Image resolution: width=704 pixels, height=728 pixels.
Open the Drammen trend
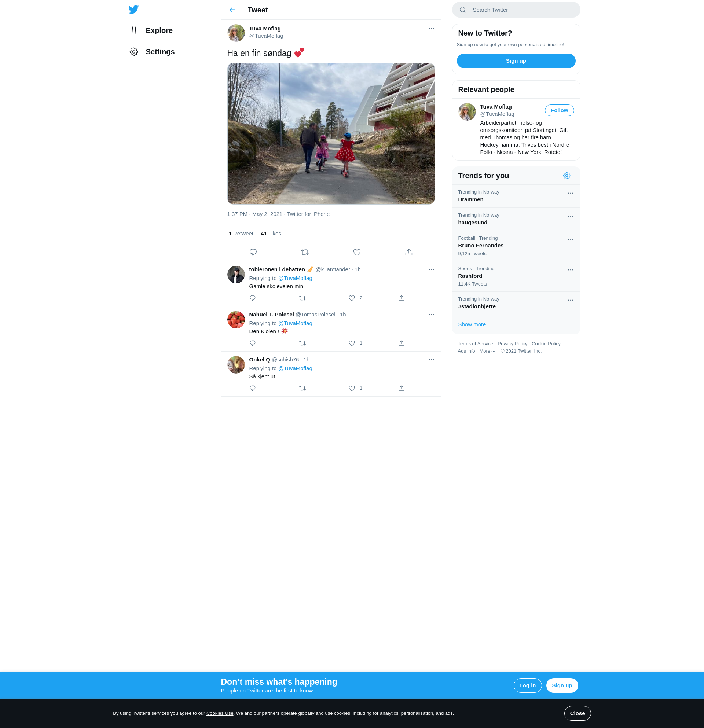pos(516,196)
